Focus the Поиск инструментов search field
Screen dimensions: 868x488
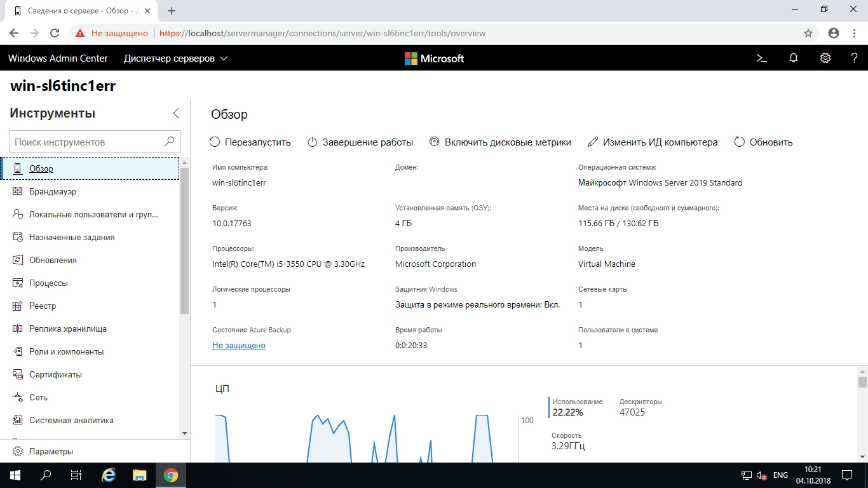pyautogui.click(x=95, y=142)
